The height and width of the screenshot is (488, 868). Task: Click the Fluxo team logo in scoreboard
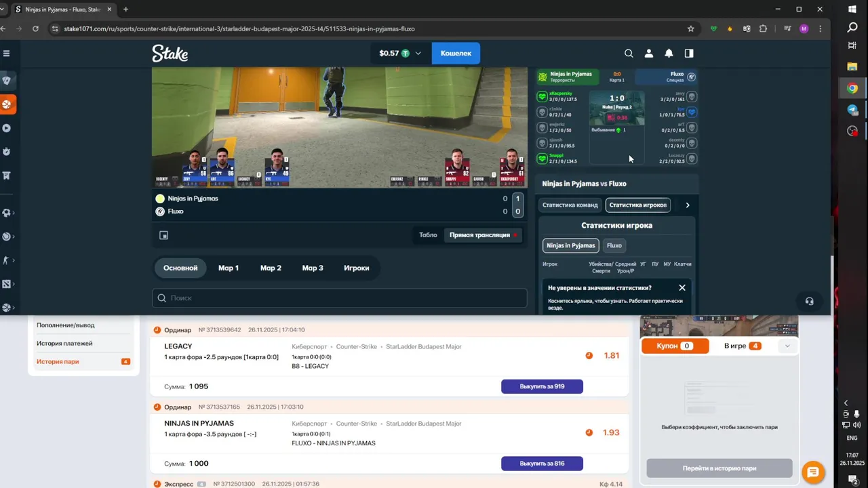pos(692,77)
